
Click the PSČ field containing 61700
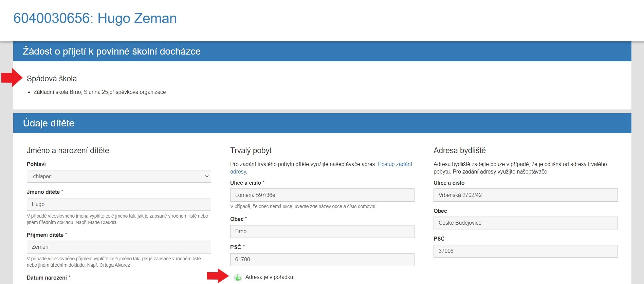(x=322, y=260)
